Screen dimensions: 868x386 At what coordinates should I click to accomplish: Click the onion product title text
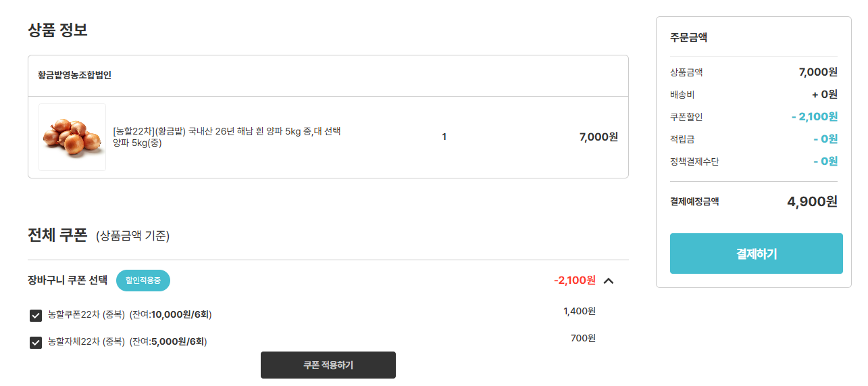pos(227,137)
